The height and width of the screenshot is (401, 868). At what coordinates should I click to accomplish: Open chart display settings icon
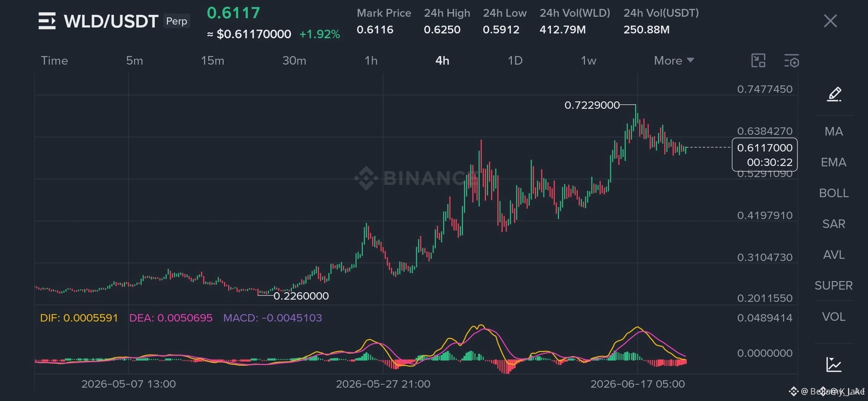(792, 61)
